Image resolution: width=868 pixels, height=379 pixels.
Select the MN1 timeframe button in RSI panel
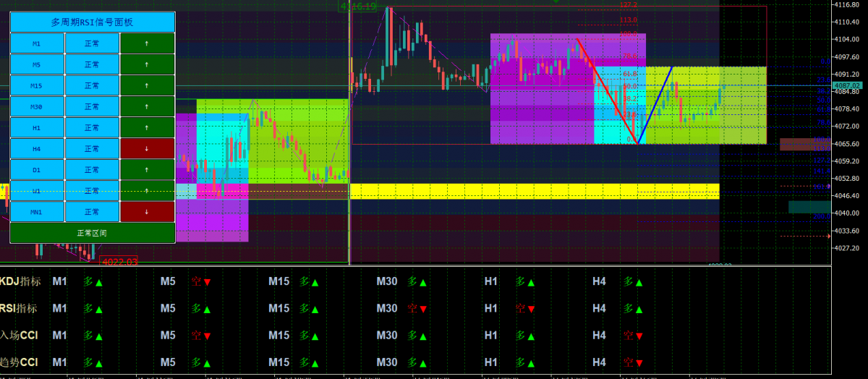coord(37,212)
